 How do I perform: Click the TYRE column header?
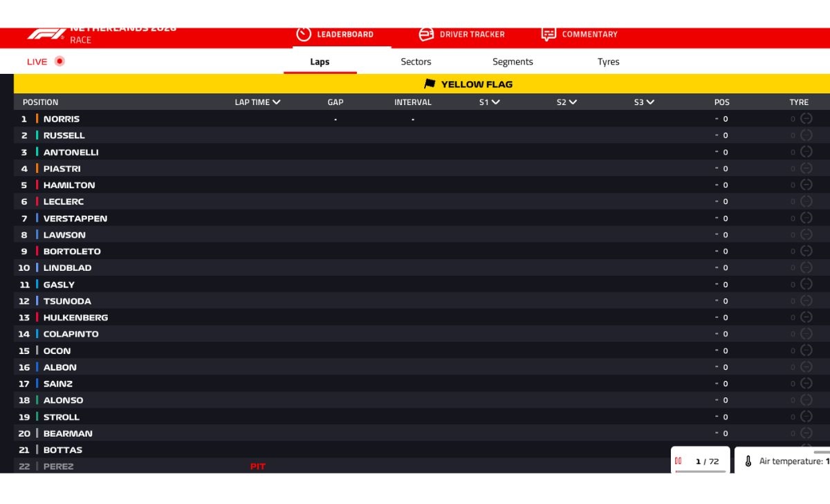(x=799, y=102)
